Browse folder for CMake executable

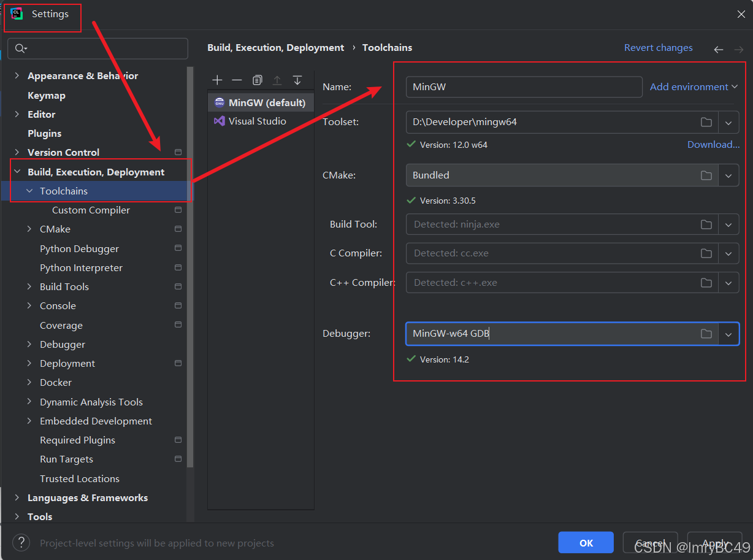click(706, 175)
